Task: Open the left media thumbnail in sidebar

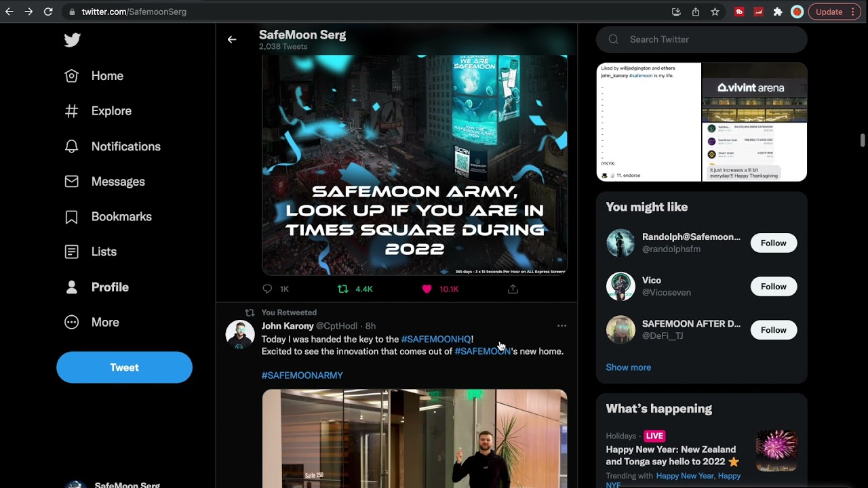Action: click(x=648, y=122)
